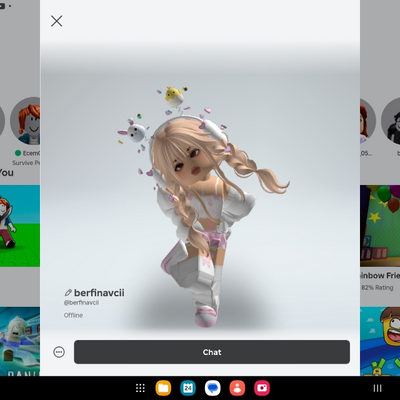This screenshot has width=400, height=400.
Task: Open the Rainbow Friends game thumbnail
Action: [x=380, y=226]
